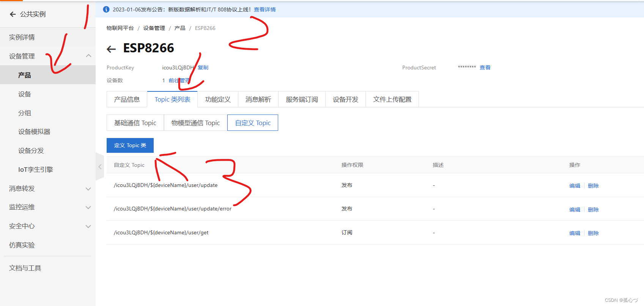Click the topic text ending /user/update/error

173,209
